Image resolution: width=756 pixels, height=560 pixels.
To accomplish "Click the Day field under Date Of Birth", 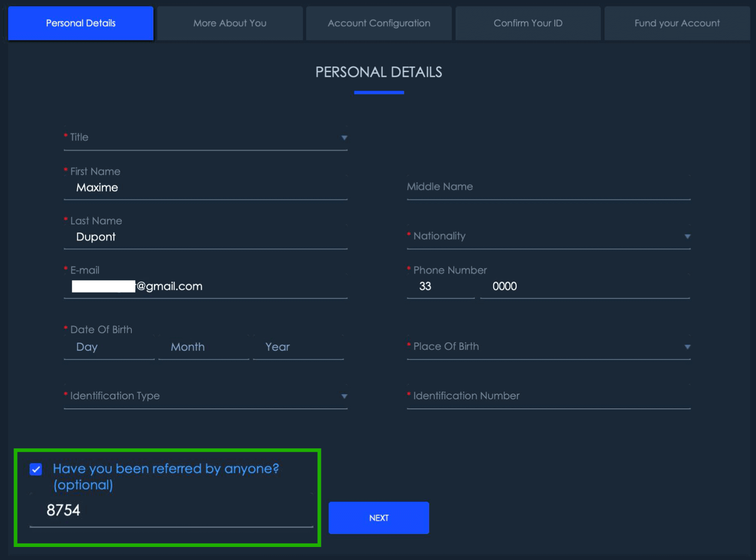I will [108, 347].
